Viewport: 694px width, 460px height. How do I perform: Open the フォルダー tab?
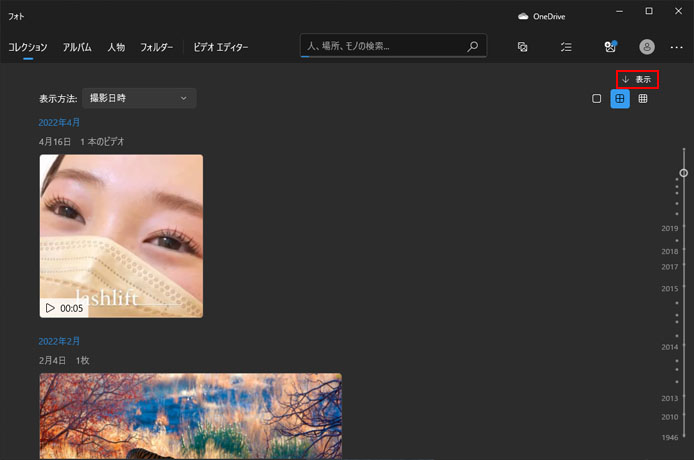(157, 47)
